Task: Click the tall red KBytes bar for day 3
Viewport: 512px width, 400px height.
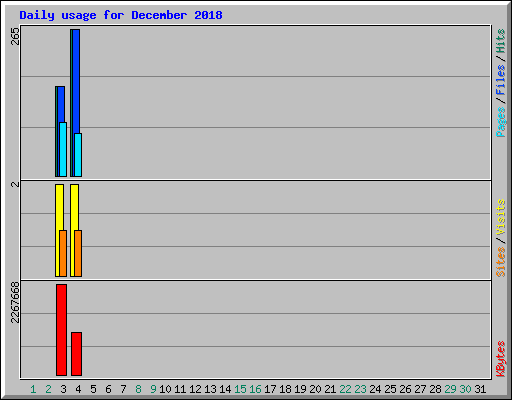Action: 61,330
